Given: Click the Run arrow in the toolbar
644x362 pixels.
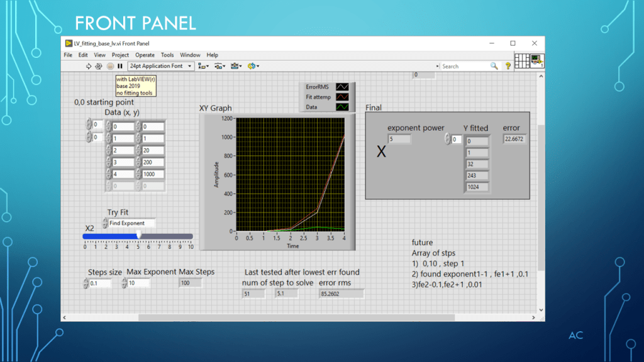Looking at the screenshot, I should tap(89, 66).
